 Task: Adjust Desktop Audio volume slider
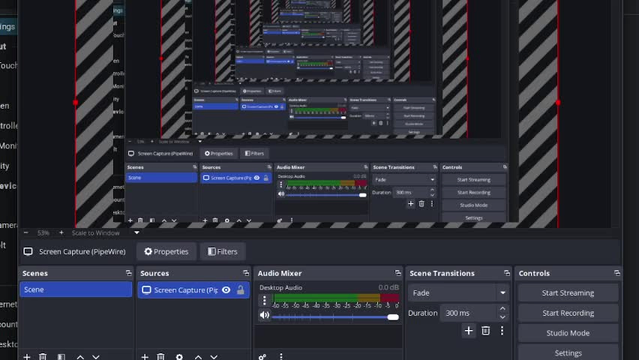point(335,317)
